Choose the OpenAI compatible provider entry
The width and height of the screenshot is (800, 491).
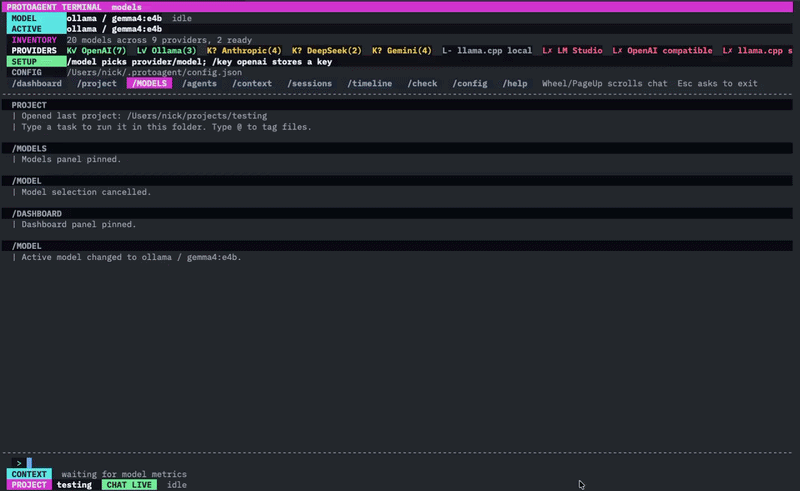coord(662,51)
